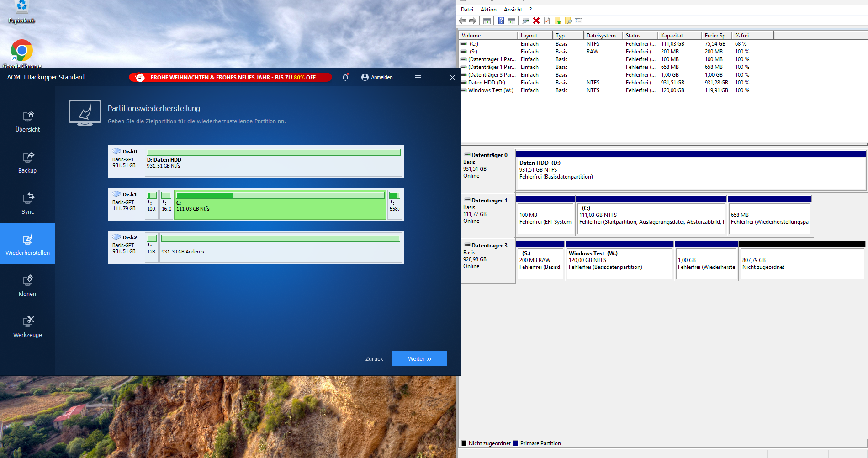This screenshot has width=868, height=458.
Task: Open the ? help menu in Disk Management
Action: pos(530,9)
